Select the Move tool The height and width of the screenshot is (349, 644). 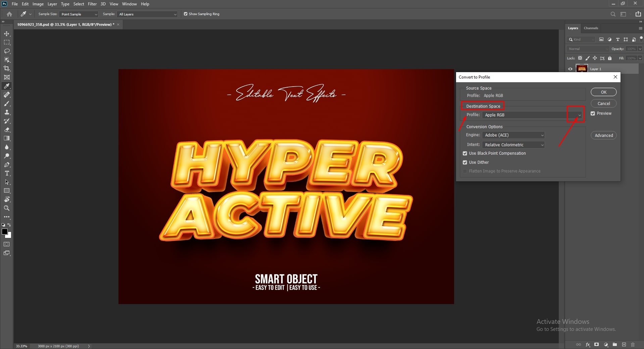click(7, 34)
